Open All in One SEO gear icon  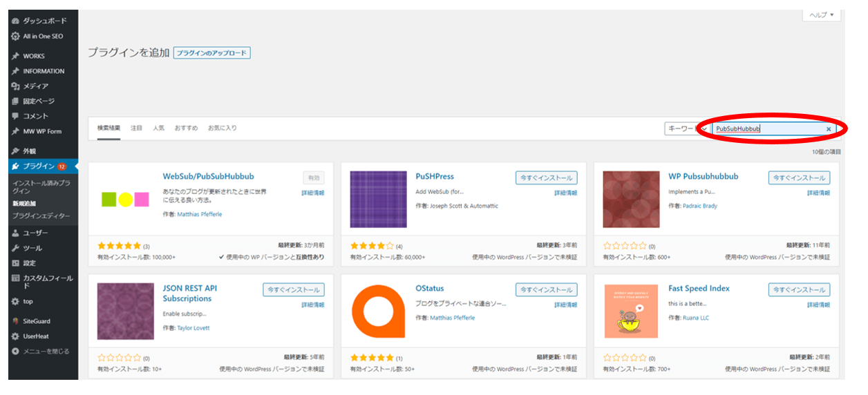(x=15, y=36)
